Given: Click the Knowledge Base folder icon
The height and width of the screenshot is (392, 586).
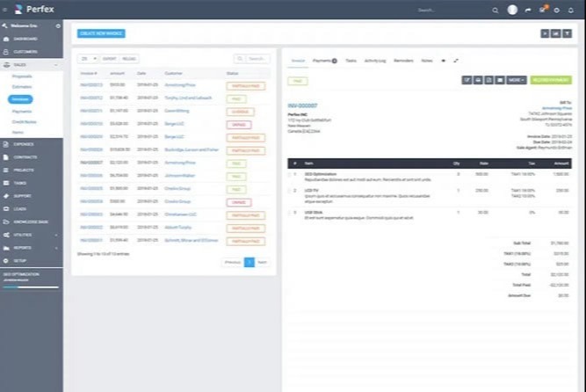Looking at the screenshot, I should click(6, 221).
